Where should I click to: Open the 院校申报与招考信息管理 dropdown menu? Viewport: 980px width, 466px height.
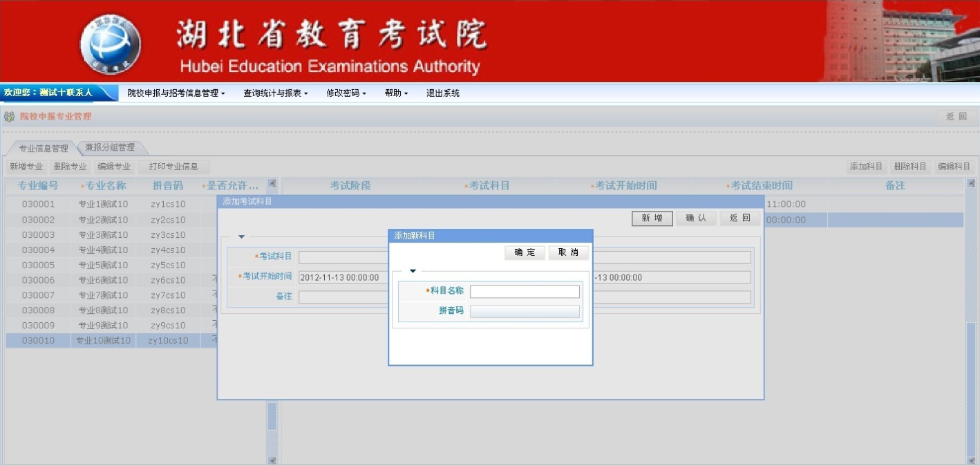click(176, 93)
